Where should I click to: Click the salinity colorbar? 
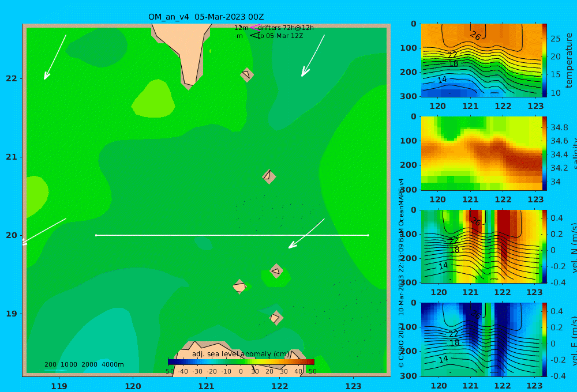pos(545,153)
